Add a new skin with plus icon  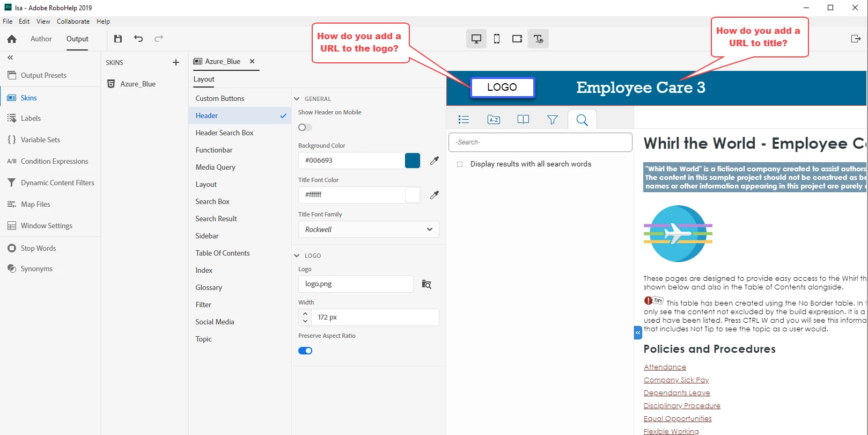point(175,62)
